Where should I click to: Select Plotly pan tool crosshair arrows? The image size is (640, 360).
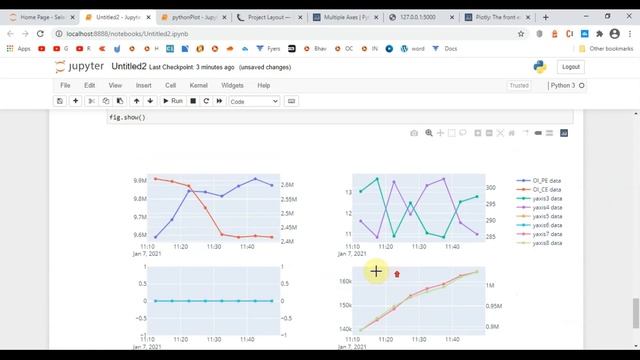[x=440, y=133]
